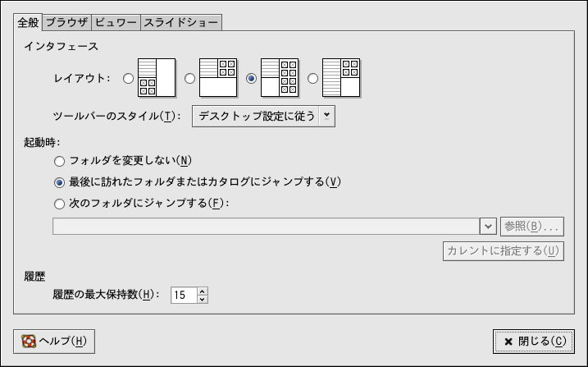This screenshot has height=367, width=588.
Task: Decrease 履歴の最大保持数 with down arrow
Action: click(x=202, y=299)
